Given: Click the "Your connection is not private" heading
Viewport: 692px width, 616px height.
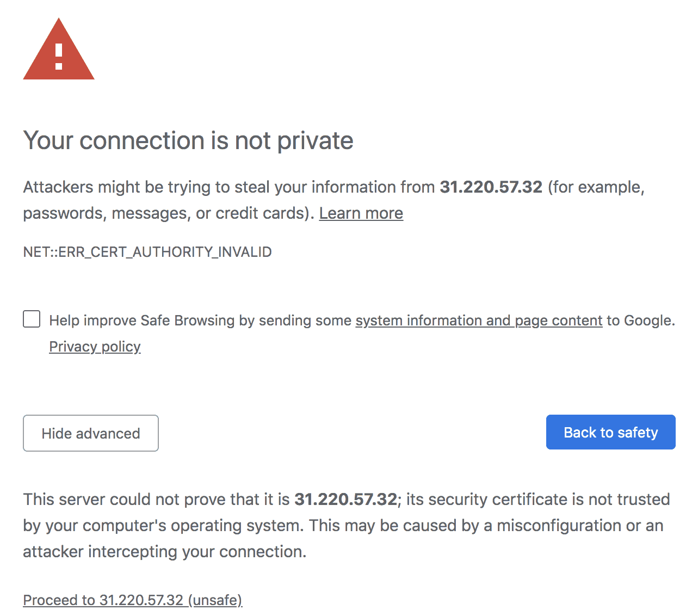Looking at the screenshot, I should (x=188, y=140).
